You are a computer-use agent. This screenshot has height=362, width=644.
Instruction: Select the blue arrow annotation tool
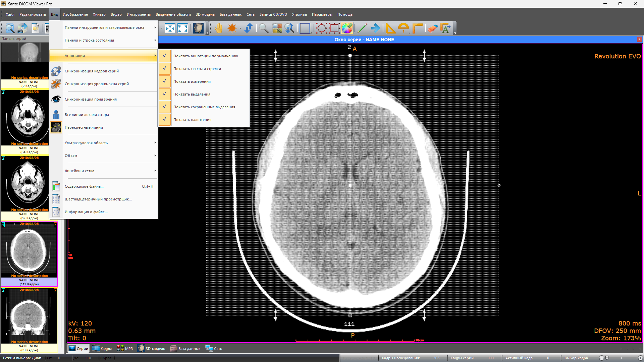click(x=375, y=28)
